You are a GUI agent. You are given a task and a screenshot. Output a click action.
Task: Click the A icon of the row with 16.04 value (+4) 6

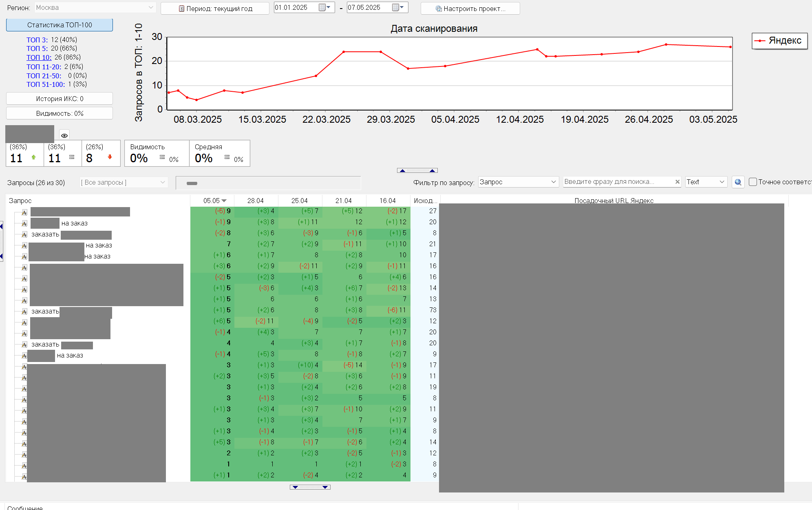[24, 278]
